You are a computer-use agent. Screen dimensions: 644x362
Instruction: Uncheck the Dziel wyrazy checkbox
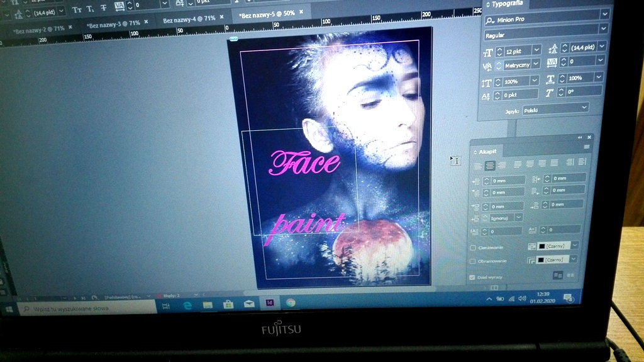[x=472, y=277]
